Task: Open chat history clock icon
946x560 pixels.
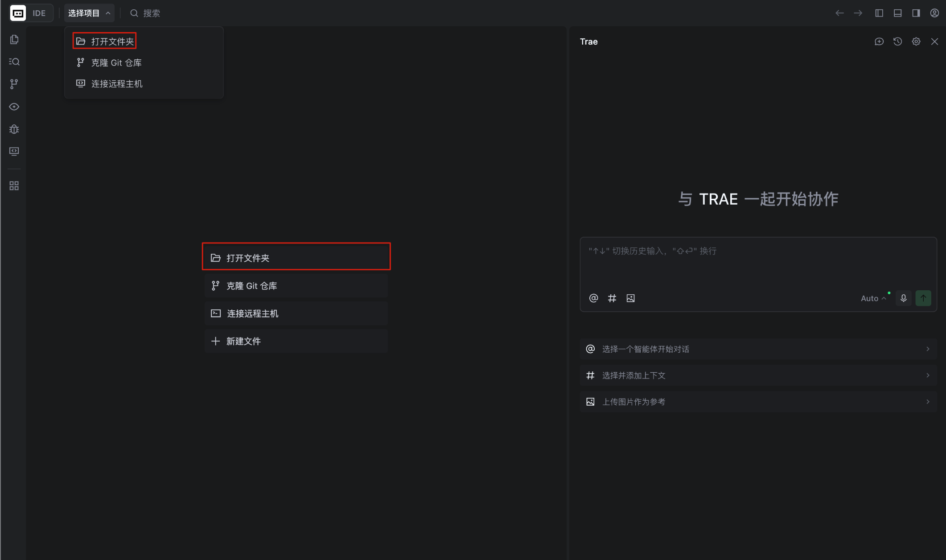Action: (x=898, y=41)
